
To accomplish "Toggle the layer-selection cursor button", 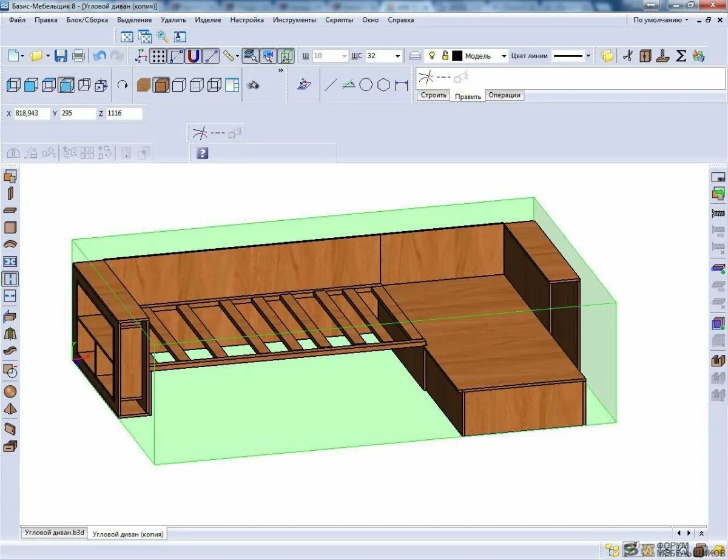I will (x=251, y=56).
